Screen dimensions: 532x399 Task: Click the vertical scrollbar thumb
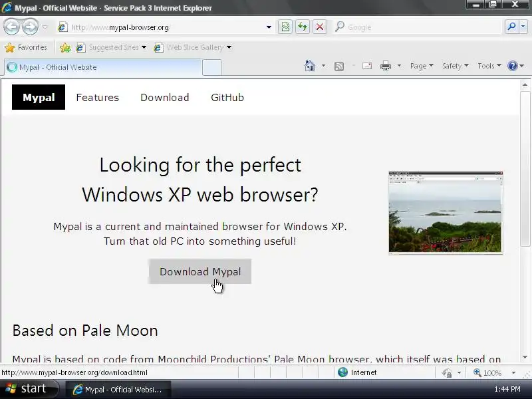tap(525, 168)
